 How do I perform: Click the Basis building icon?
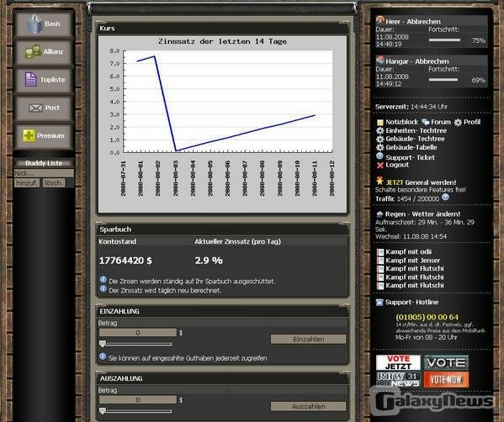pos(34,24)
